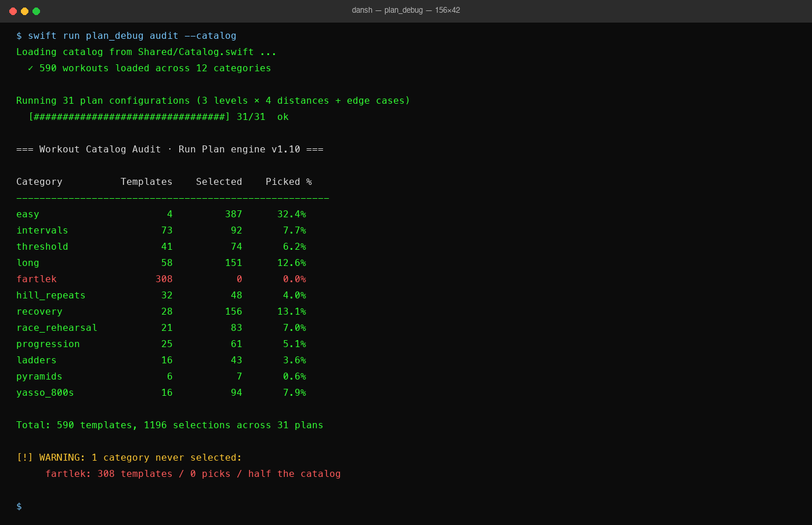Click the 'Running 31 plan configurations' line
Screen dimensions: 812x525
213,101
